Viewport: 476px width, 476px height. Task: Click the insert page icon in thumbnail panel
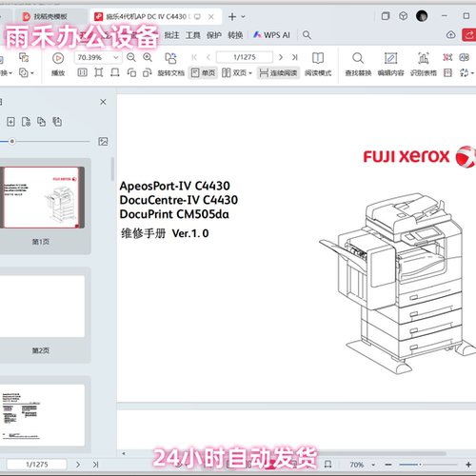point(10,122)
